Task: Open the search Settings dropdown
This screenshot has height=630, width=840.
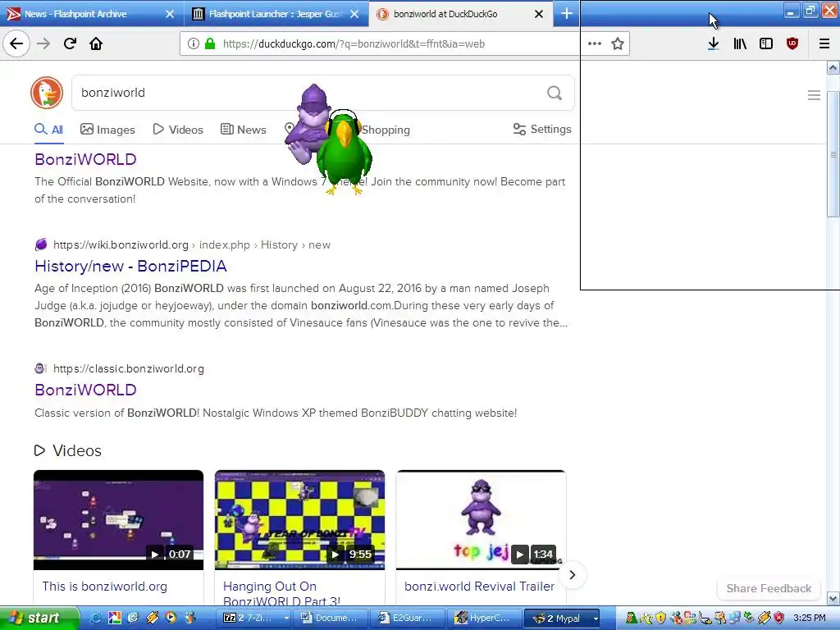Action: 542,129
